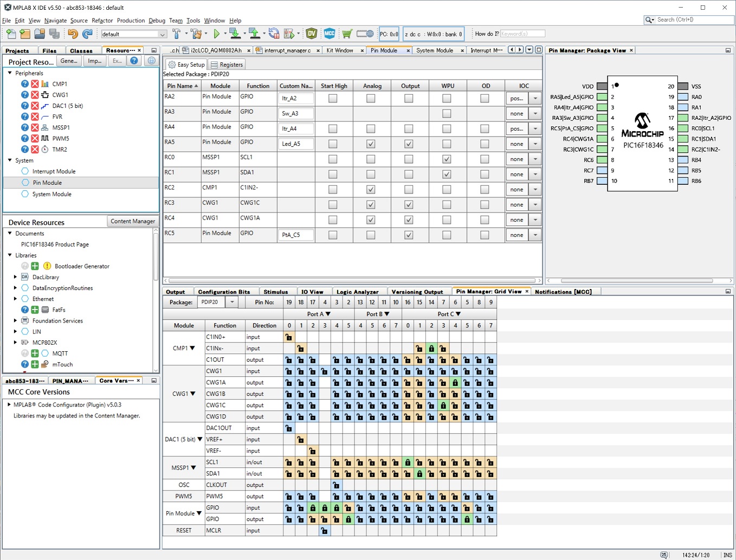Expand the MPLAB Code Configurator plugin version node
This screenshot has width=736, height=560.
pyautogui.click(x=9, y=404)
